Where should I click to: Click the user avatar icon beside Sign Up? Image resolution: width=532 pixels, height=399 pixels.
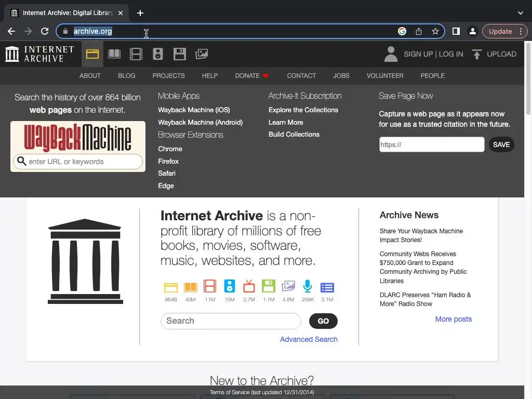(391, 54)
